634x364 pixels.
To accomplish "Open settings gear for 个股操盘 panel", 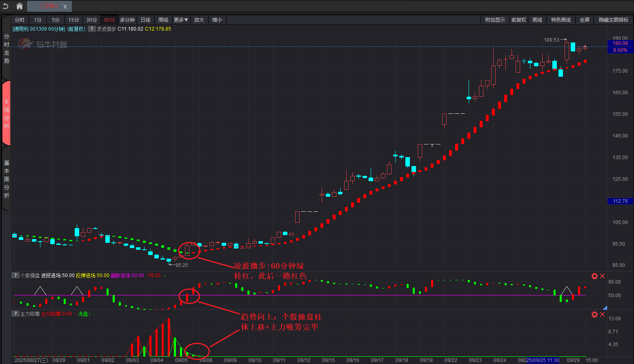I will [x=594, y=276].
